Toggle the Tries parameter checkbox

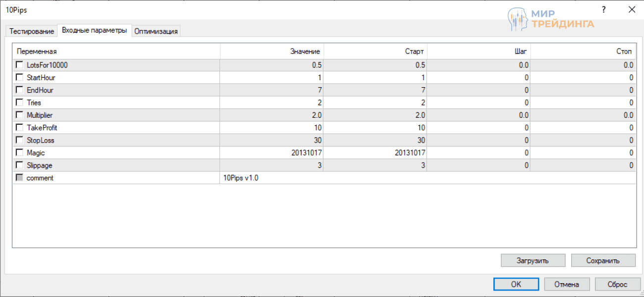coord(19,102)
